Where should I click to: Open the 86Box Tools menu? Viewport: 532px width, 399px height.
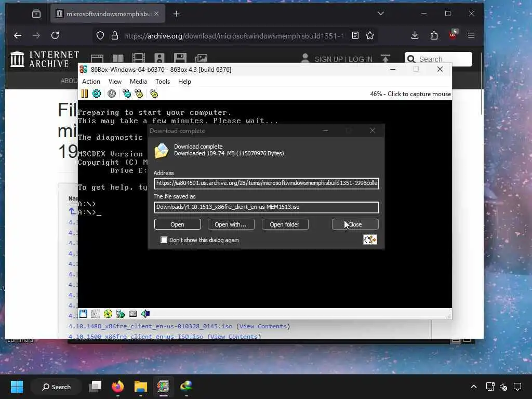pos(163,82)
